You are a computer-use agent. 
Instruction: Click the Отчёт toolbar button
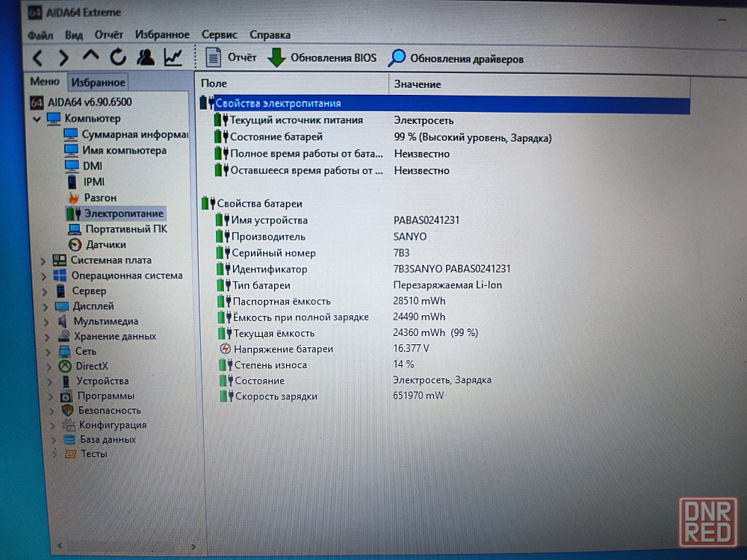point(231,57)
